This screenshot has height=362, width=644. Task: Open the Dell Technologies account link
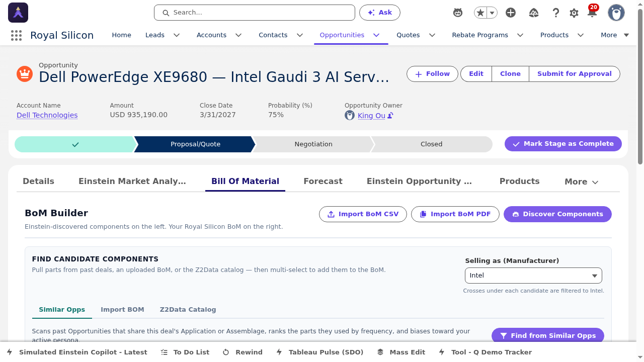click(47, 115)
